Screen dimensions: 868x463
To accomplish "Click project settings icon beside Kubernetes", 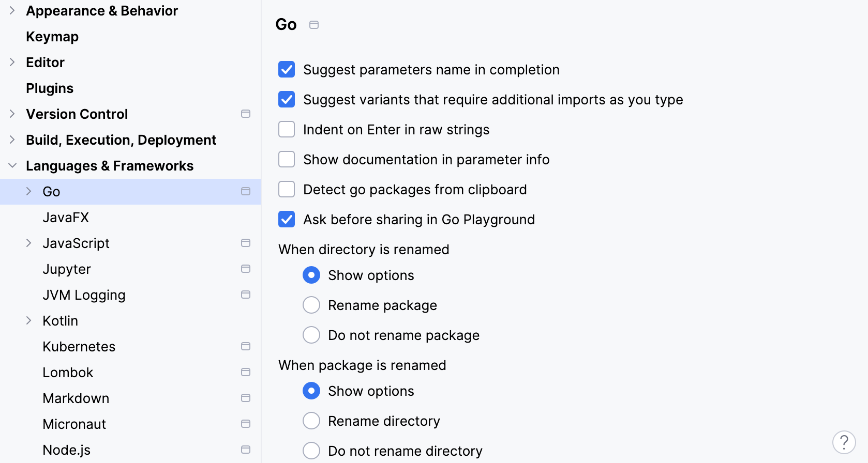I will [x=246, y=346].
